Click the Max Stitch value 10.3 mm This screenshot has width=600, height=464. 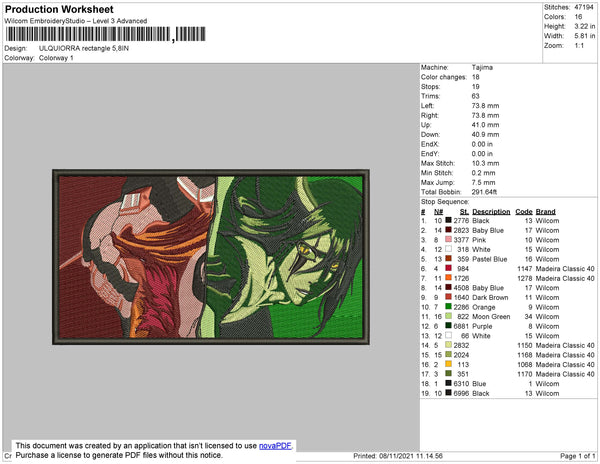[486, 163]
